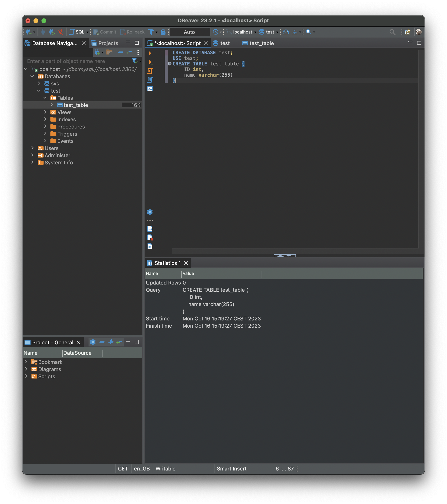
Task: Toggle the connection read-only lock icon
Action: coord(163,32)
